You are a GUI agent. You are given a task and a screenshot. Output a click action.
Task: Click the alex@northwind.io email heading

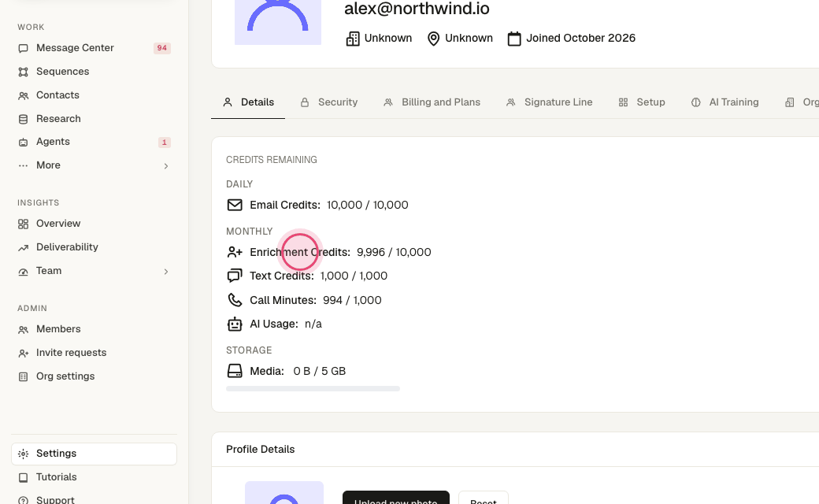click(x=417, y=9)
